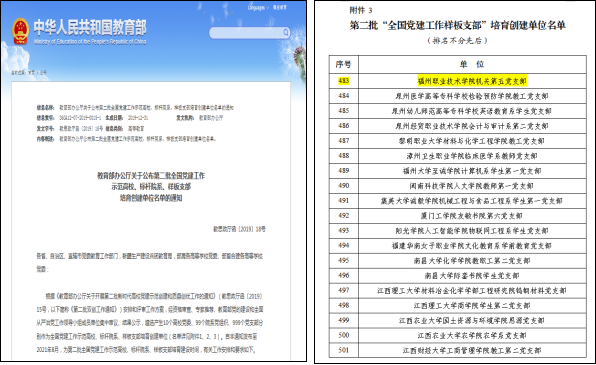Click row 490 闽南科技学院 unit cell

tap(472, 186)
